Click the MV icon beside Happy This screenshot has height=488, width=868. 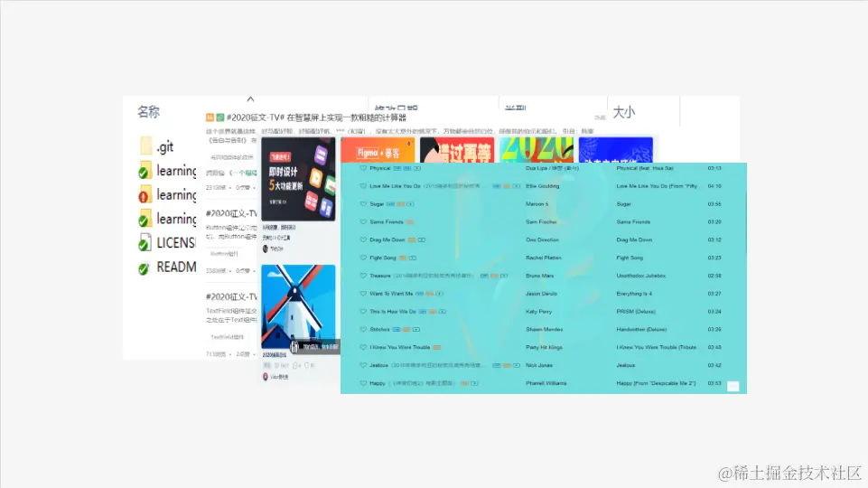(474, 383)
